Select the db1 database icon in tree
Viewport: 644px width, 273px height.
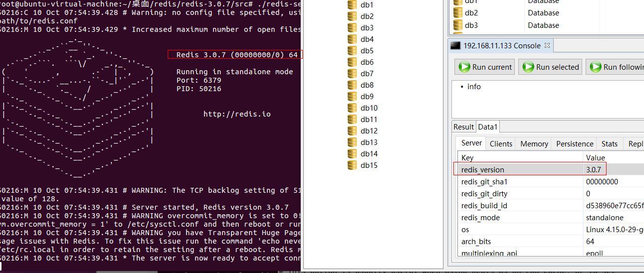pos(352,4)
